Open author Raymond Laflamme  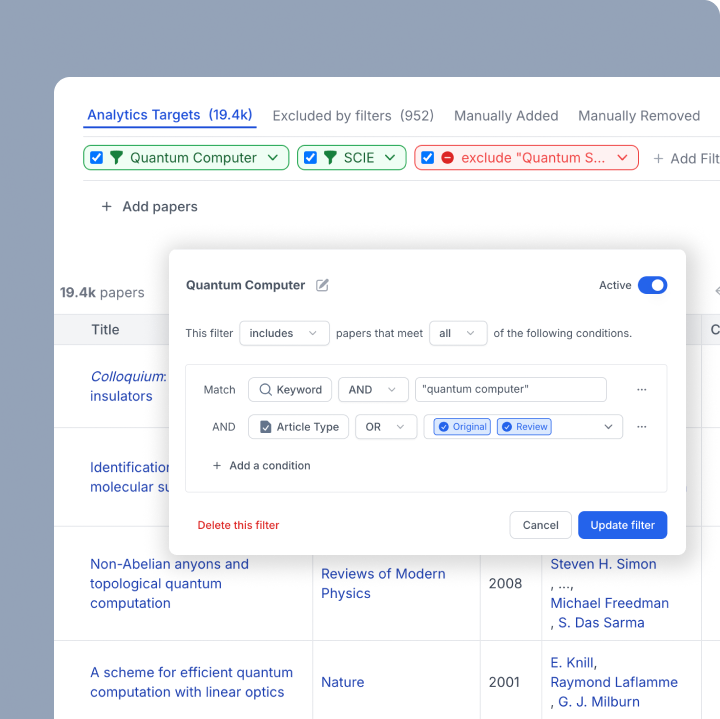tap(614, 682)
